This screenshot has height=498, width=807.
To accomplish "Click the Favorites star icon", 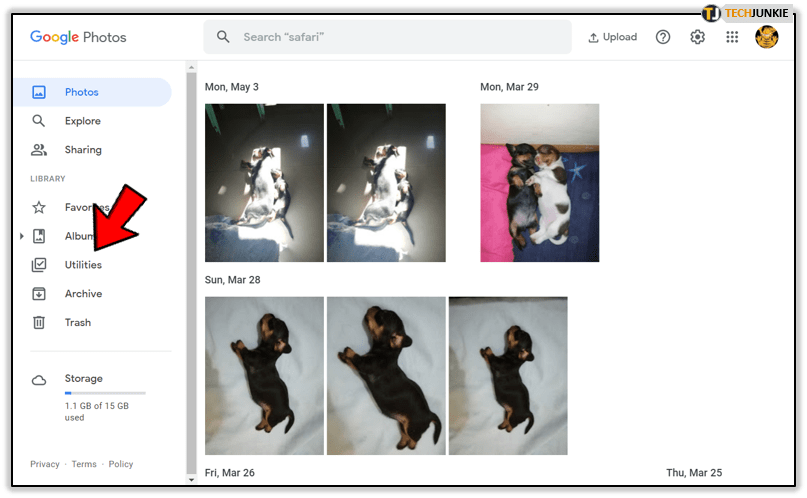I will coord(39,208).
